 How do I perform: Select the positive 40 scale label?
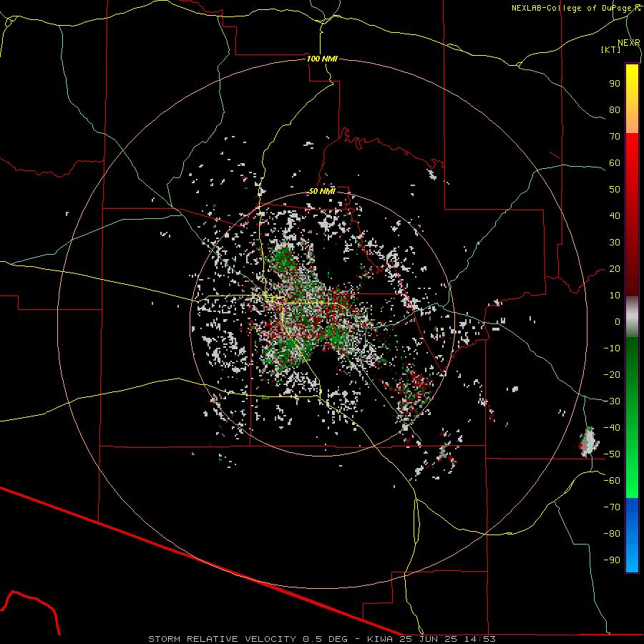615,216
